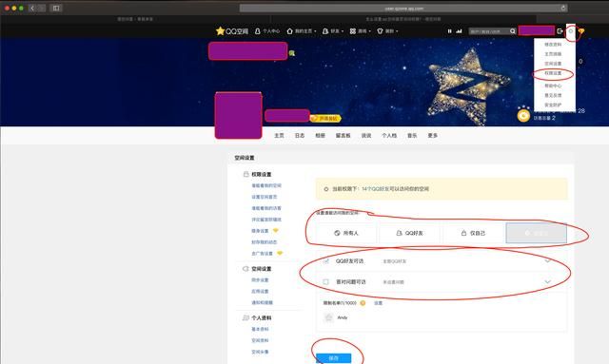Image resolution: width=609 pixels, height=364 pixels.
Task: Open the 我的主页 home menu
Action: click(x=302, y=31)
